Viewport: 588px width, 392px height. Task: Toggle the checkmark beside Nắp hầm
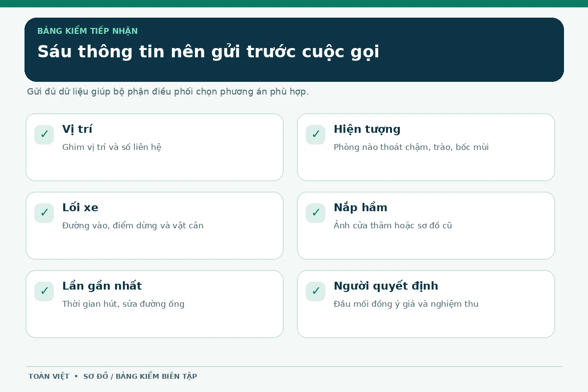tap(316, 213)
